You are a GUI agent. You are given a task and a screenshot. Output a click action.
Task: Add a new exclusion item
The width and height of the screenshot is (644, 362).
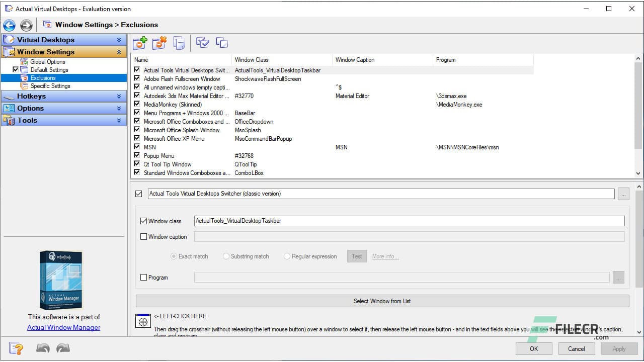140,43
